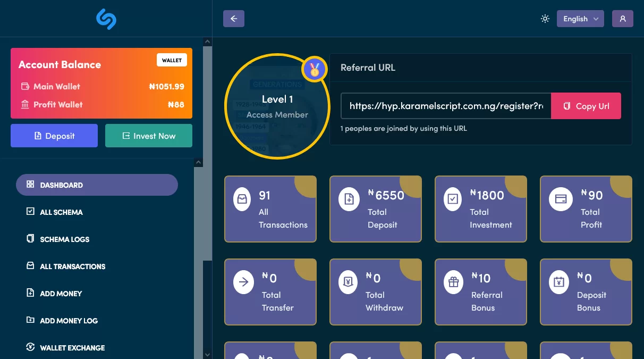Open the English language dropdown
Screen dimensions: 644x359
(580, 19)
